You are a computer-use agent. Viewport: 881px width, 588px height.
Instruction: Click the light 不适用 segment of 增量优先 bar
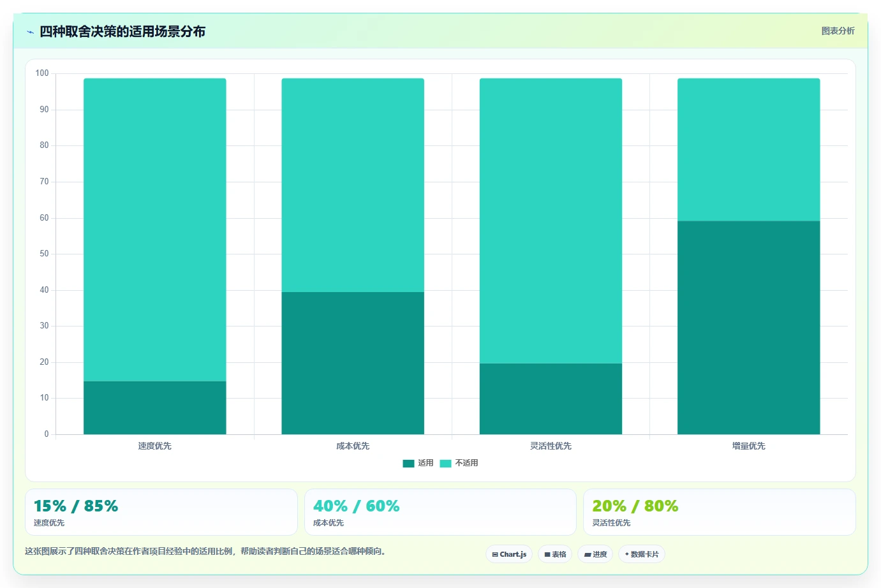pos(749,150)
